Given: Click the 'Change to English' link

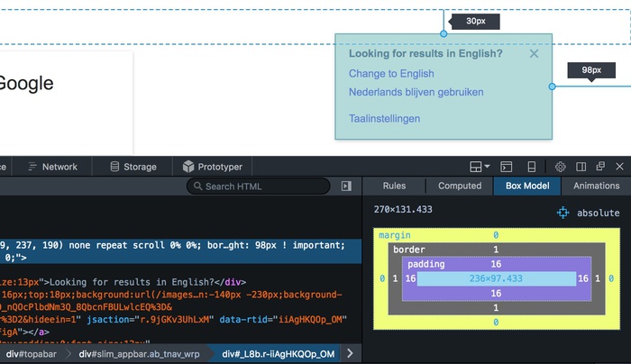Looking at the screenshot, I should 391,74.
